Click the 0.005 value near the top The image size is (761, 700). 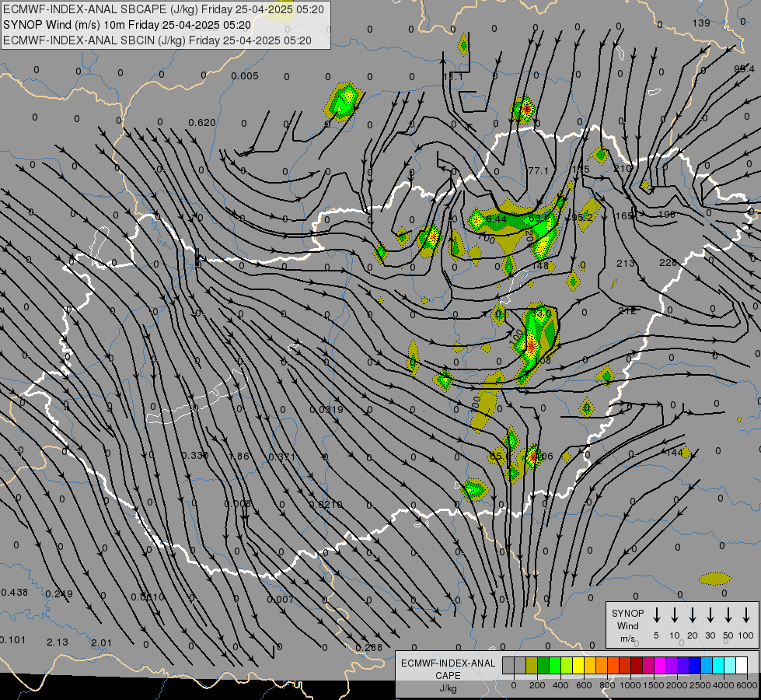click(x=245, y=76)
